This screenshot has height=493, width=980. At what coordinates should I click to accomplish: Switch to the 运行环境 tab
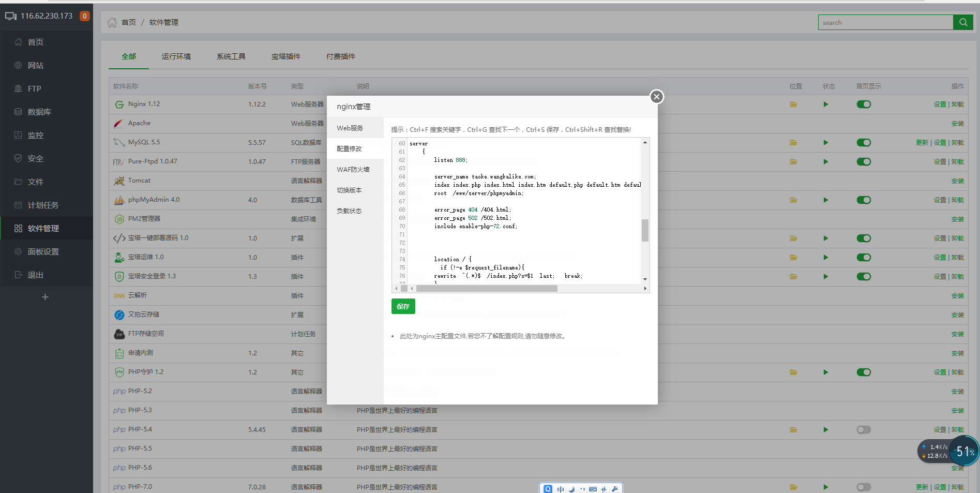coord(176,56)
